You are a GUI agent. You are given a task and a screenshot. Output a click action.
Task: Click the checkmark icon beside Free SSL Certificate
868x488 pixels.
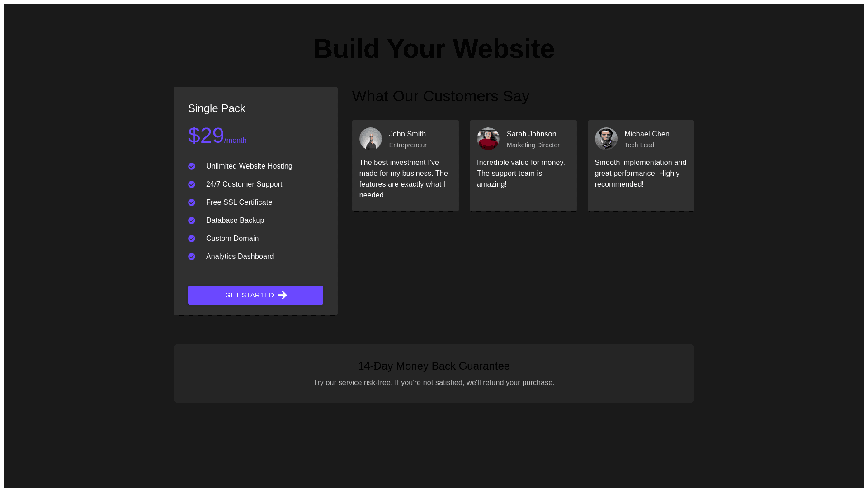point(192,202)
